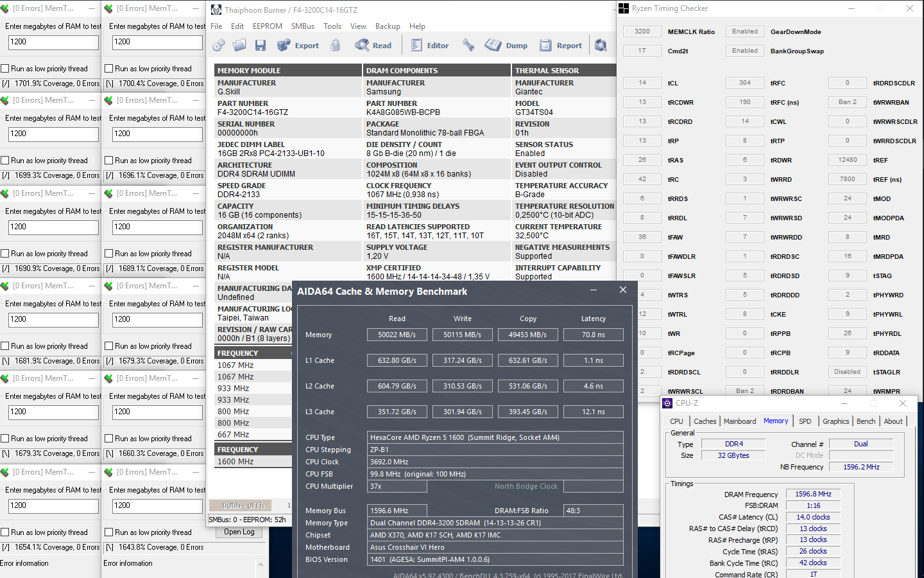Open the File menu in Thaiphoon Burner
The height and width of the screenshot is (578, 924).
point(216,26)
